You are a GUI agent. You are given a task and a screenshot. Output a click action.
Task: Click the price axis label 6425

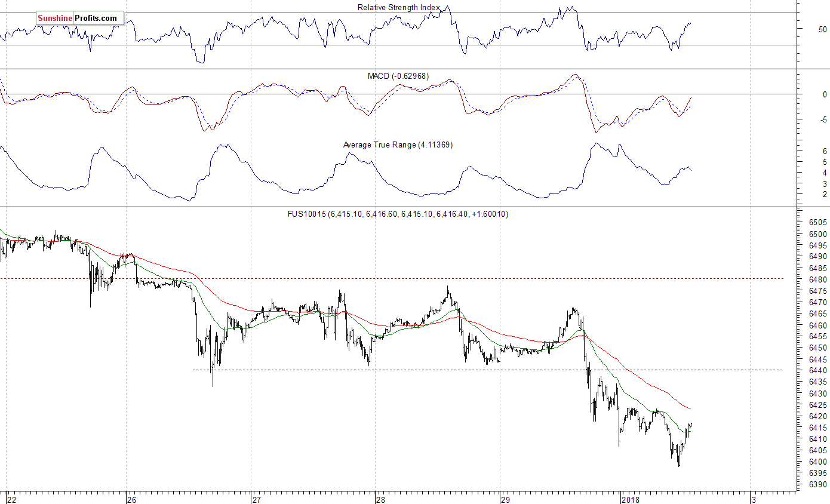tap(818, 405)
